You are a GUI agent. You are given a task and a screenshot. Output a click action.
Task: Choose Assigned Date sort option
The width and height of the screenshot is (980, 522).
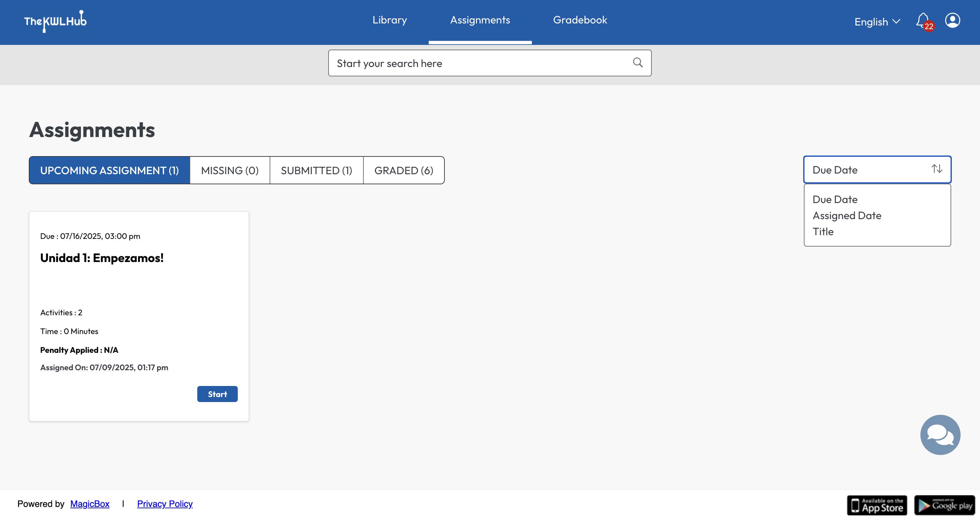[x=847, y=216]
